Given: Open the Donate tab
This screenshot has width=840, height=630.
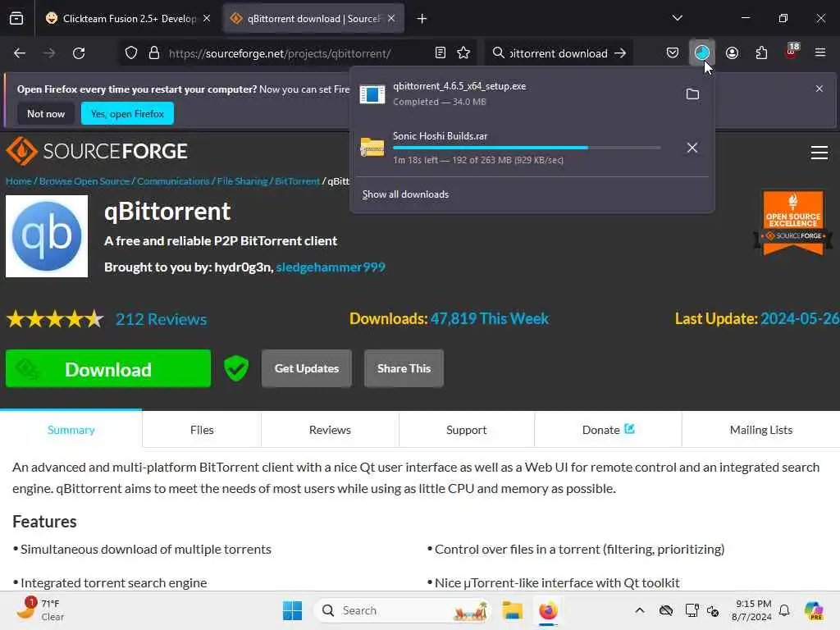Looking at the screenshot, I should pos(608,430).
